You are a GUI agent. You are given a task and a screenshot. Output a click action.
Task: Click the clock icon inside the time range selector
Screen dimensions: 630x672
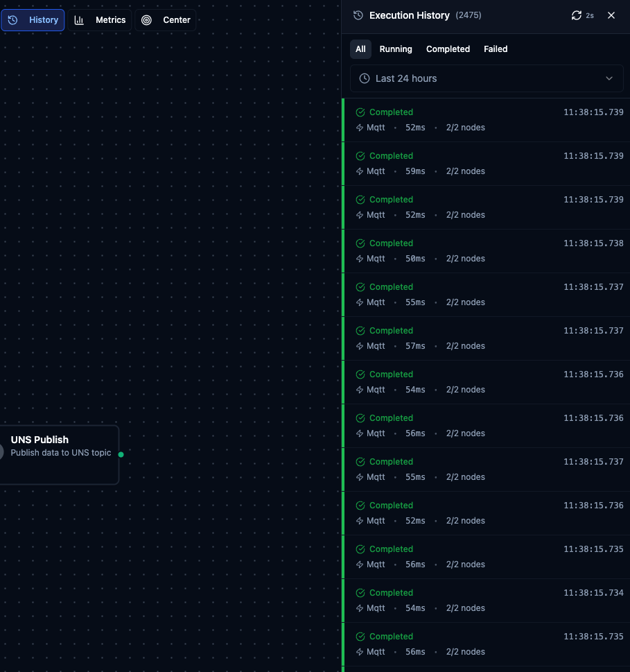coord(364,78)
